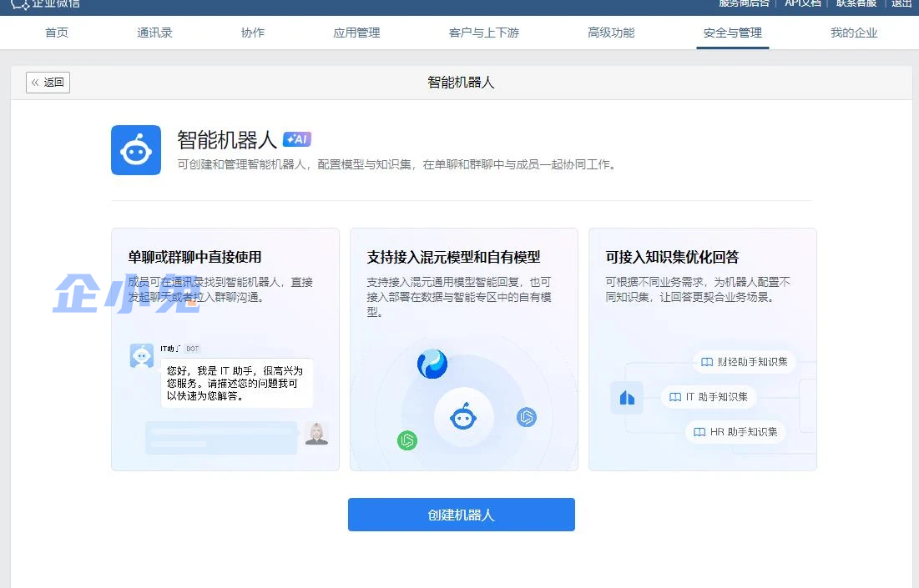Viewport: 919px width, 588px height.
Task: Click the IT assistant greeting chat bubble
Action: coord(237,384)
